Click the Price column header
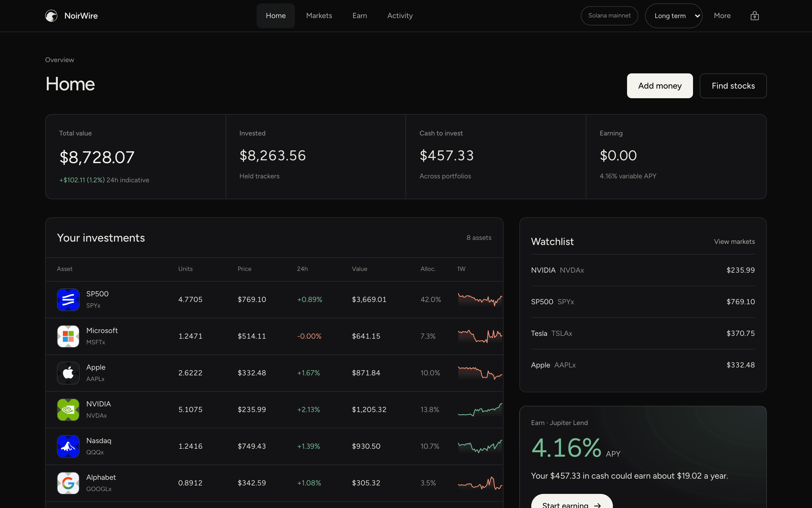 click(x=244, y=269)
